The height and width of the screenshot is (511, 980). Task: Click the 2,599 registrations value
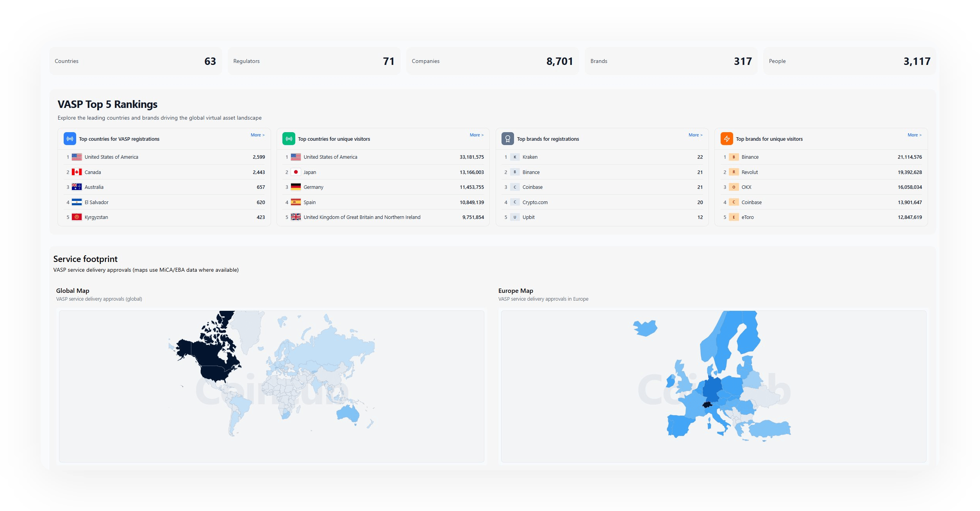259,157
